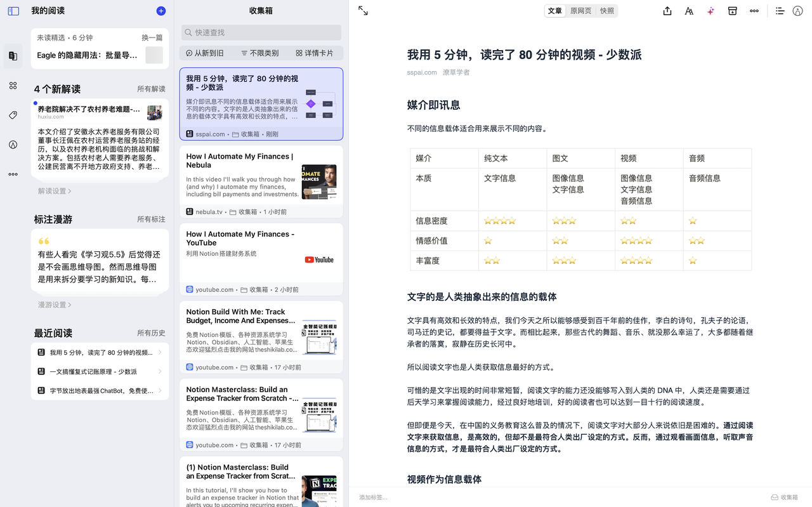
Task: Click the blue add new item button
Action: 160,11
